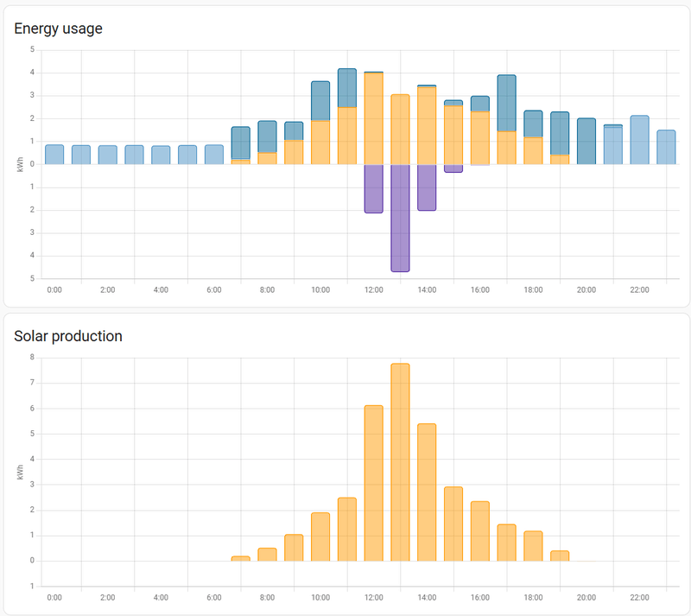The width and height of the screenshot is (691, 616).
Task: Click the smallest purple bar in Energy usage
Action: coord(453,168)
